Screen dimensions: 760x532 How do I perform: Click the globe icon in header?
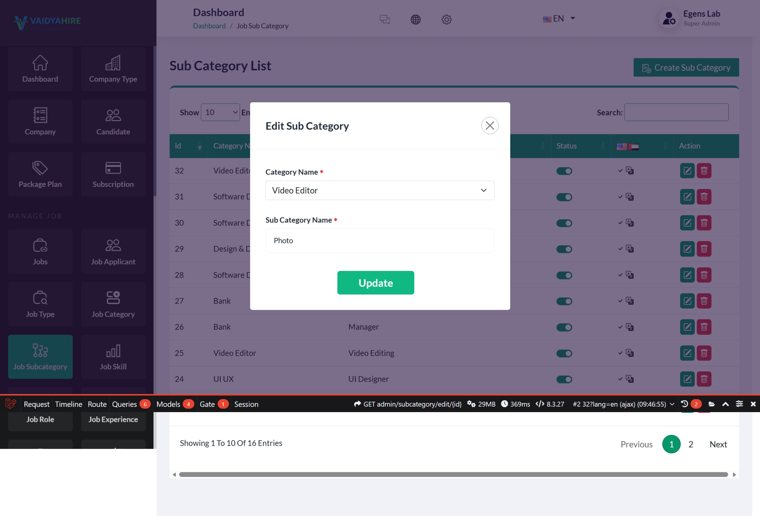(415, 20)
